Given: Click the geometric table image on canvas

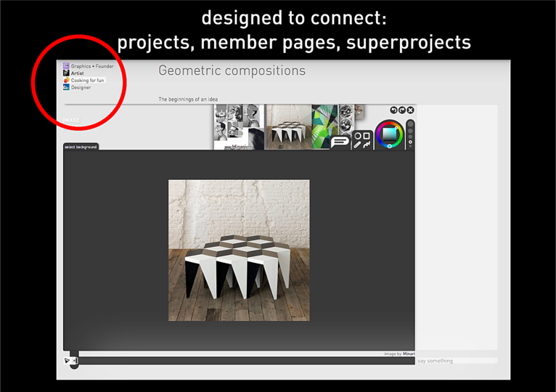Looking at the screenshot, I should pos(239,250).
